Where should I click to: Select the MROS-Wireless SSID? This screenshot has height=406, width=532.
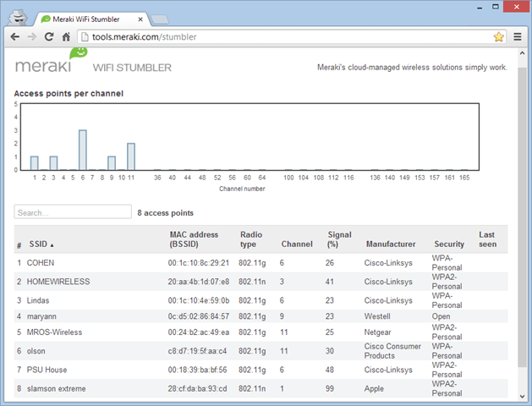pos(54,332)
